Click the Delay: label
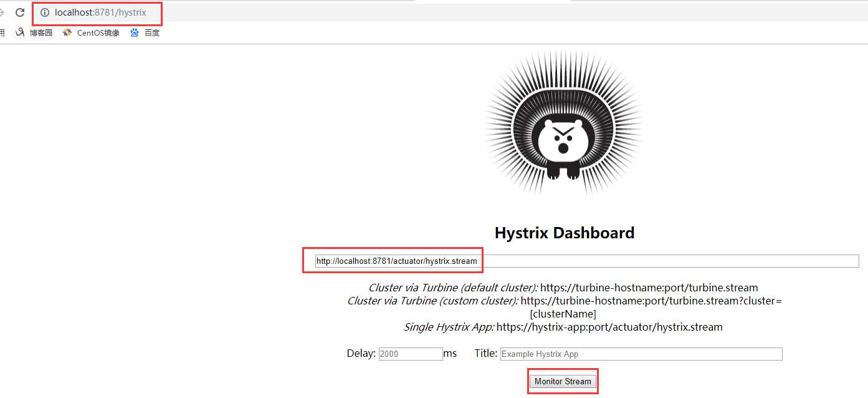This screenshot has width=868, height=398. tap(361, 353)
